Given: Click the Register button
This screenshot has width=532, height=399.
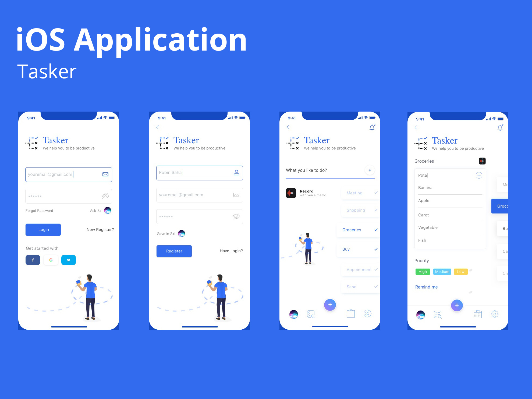Looking at the screenshot, I should pos(174,251).
